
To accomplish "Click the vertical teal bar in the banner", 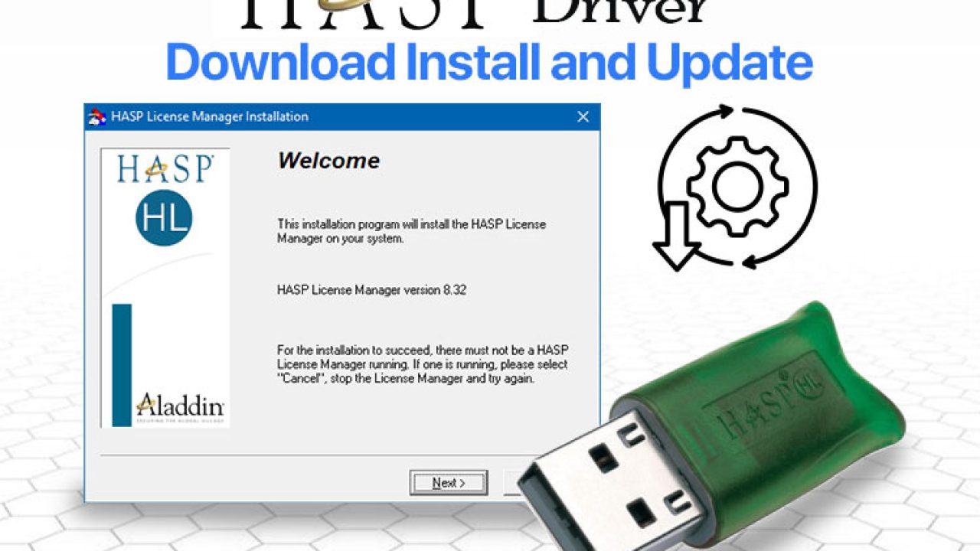I will click(122, 365).
